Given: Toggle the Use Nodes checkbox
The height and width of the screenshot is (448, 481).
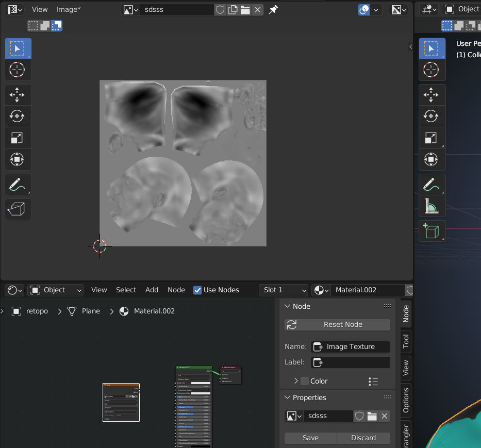Looking at the screenshot, I should pos(197,290).
